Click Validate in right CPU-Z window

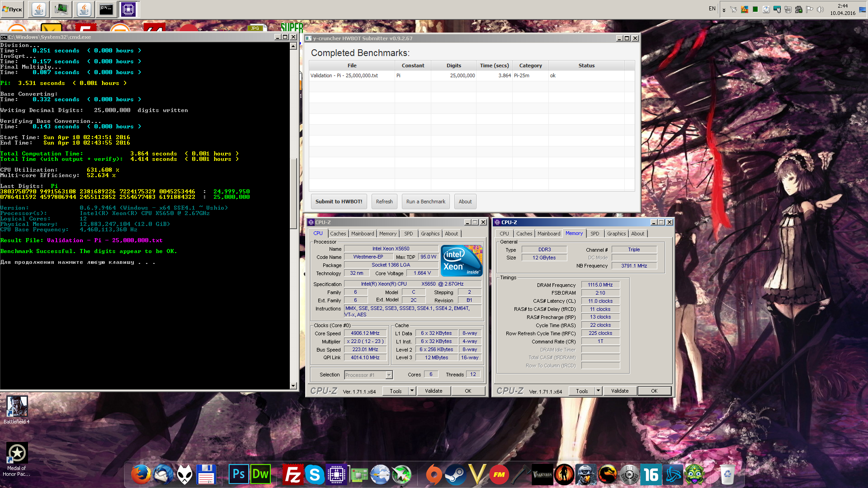[x=620, y=391]
